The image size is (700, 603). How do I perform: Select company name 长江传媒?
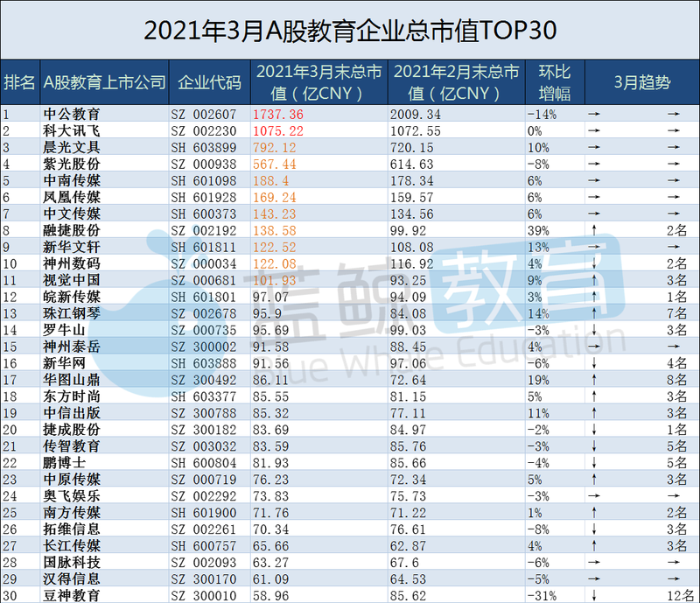click(x=72, y=546)
